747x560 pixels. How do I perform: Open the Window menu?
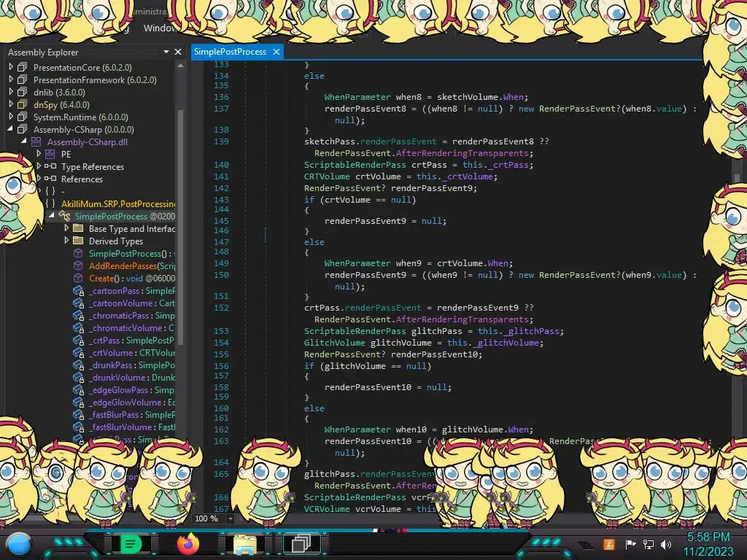(160, 28)
